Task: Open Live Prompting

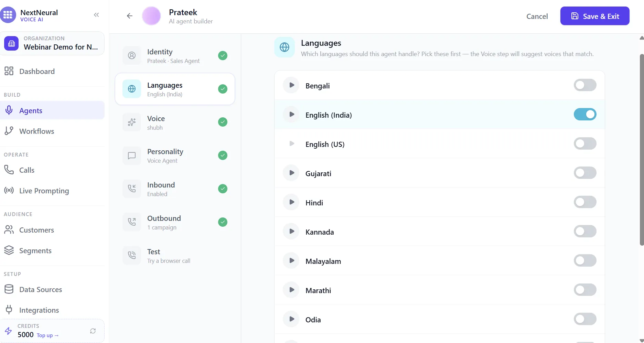Action: [52, 191]
